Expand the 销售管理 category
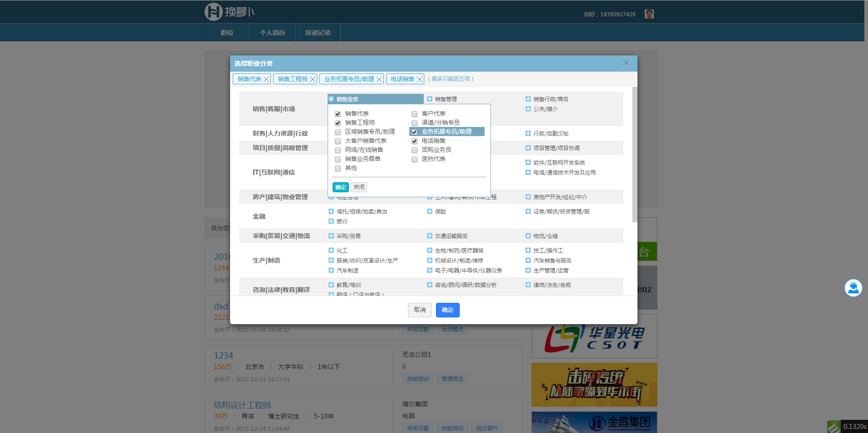The image size is (868, 433). [x=430, y=99]
